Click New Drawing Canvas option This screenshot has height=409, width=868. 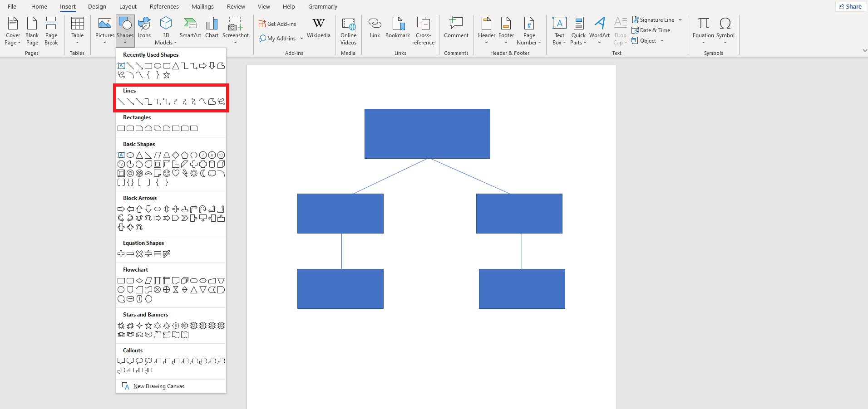point(158,386)
